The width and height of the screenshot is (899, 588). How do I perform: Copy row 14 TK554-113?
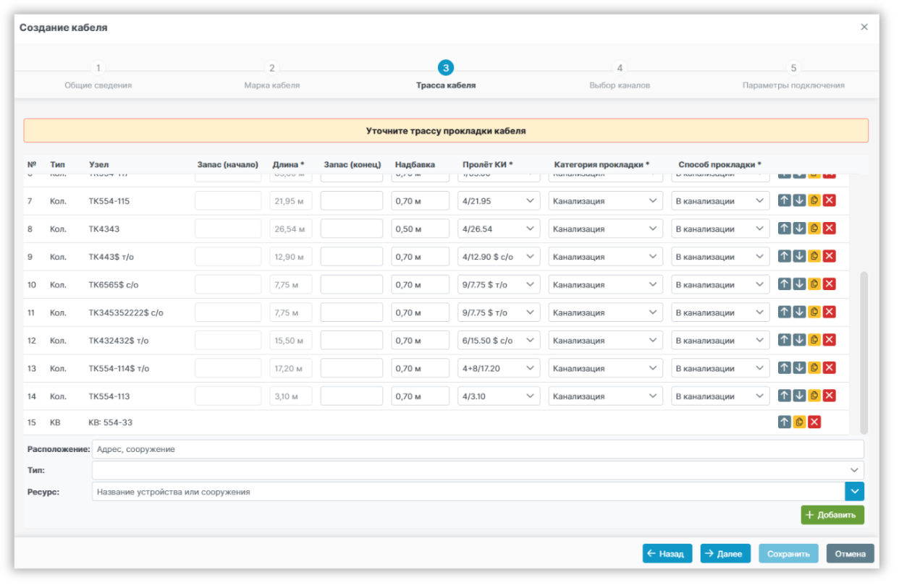814,396
